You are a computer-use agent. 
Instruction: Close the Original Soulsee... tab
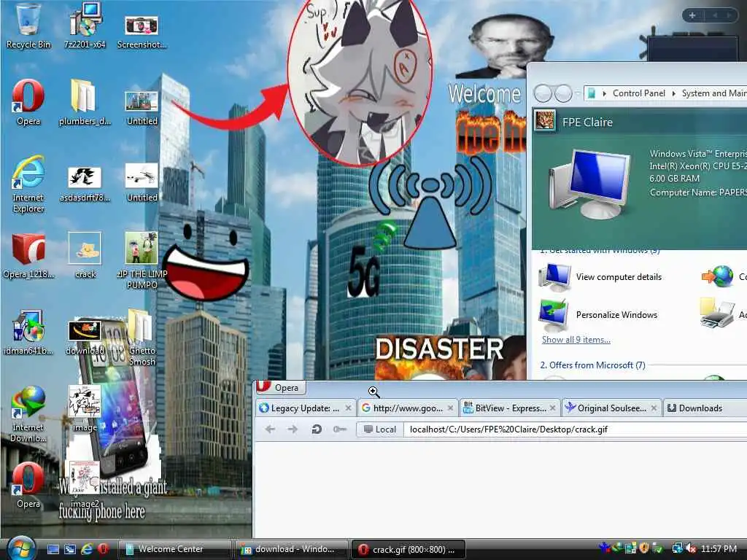[x=654, y=408]
